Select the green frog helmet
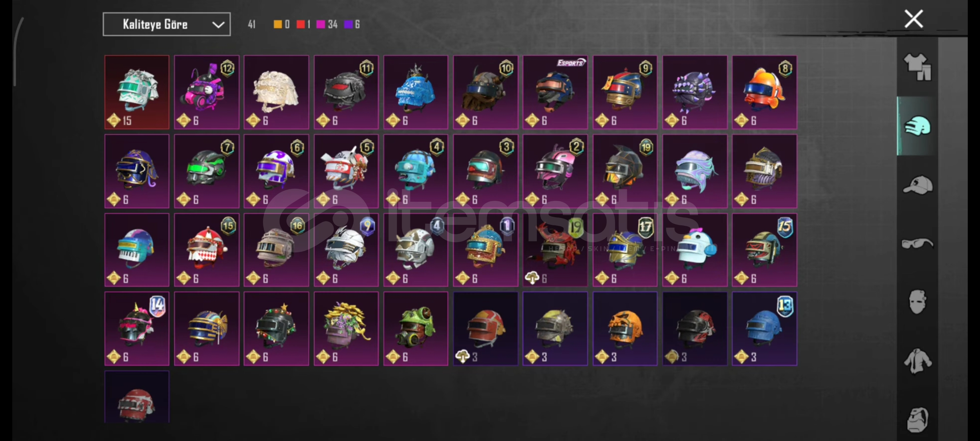The width and height of the screenshot is (980, 441). tap(416, 328)
